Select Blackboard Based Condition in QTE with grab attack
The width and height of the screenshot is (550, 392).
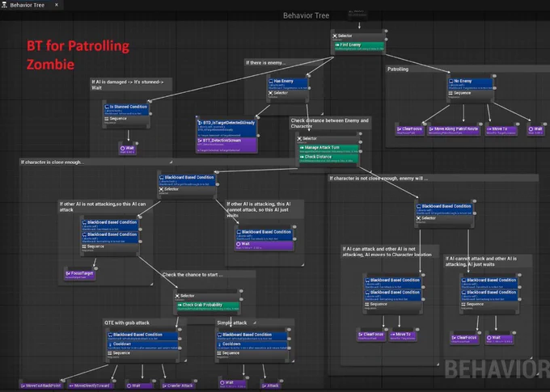click(143, 336)
